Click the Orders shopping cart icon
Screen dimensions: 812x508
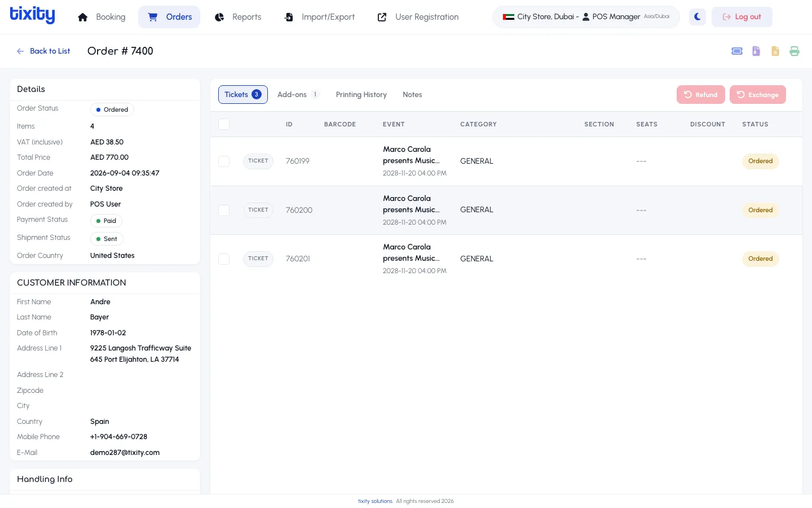pos(153,17)
